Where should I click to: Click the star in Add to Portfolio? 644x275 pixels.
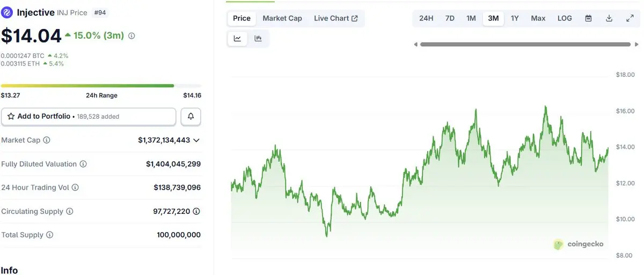[x=11, y=117]
